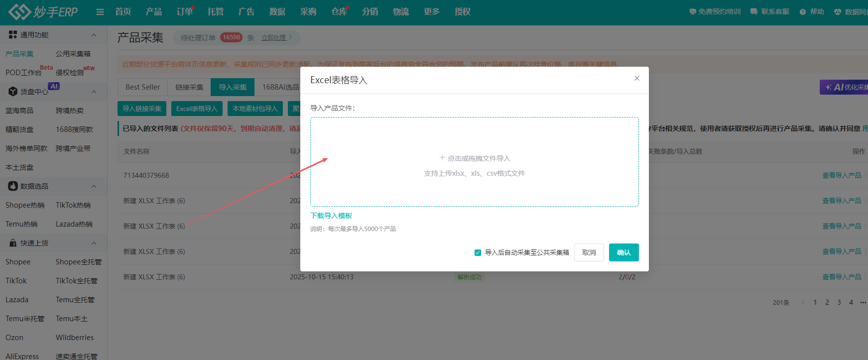Click the 取消 button
Image resolution: width=868 pixels, height=360 pixels.
click(x=589, y=252)
